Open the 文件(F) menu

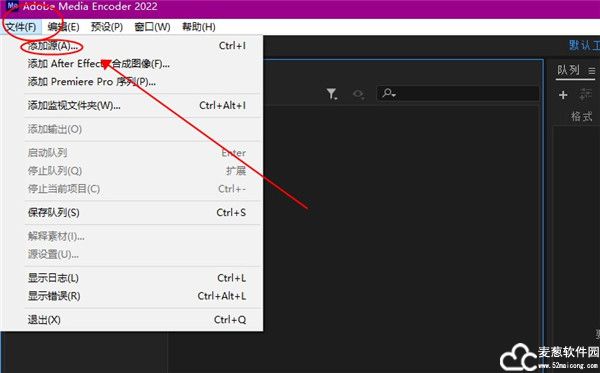(x=21, y=27)
